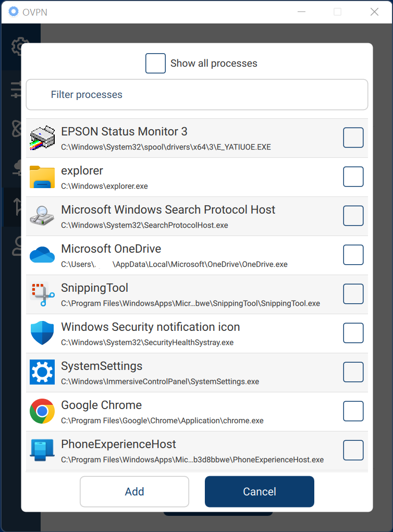Click the SearchProtocolHost.exe path text
The width and height of the screenshot is (393, 532).
pos(144,225)
